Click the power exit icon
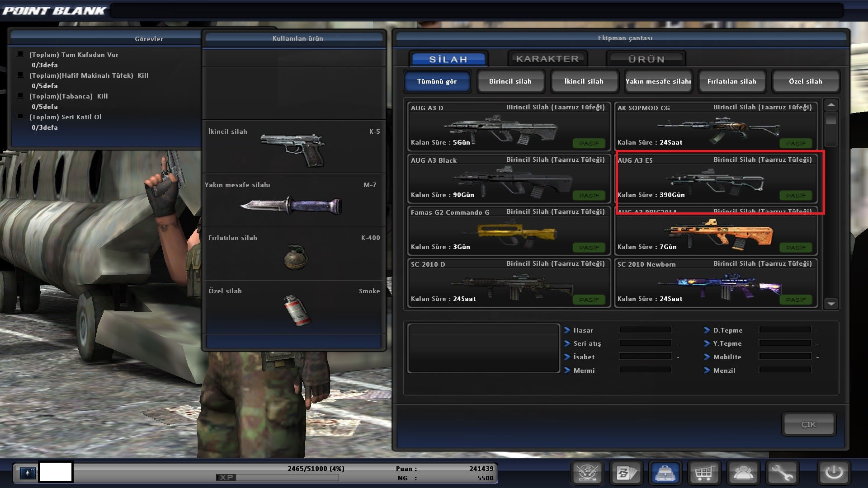 834,473
